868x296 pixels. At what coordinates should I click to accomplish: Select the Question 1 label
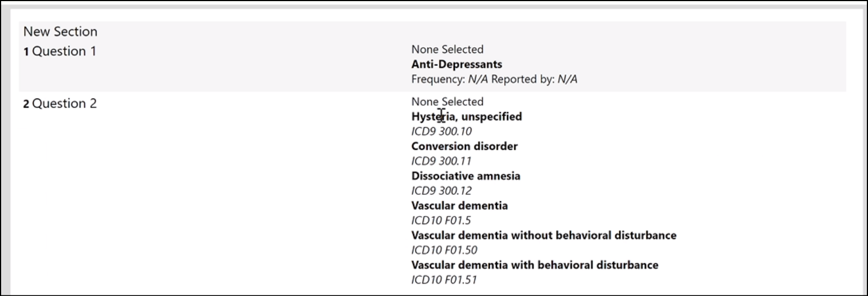coord(60,51)
